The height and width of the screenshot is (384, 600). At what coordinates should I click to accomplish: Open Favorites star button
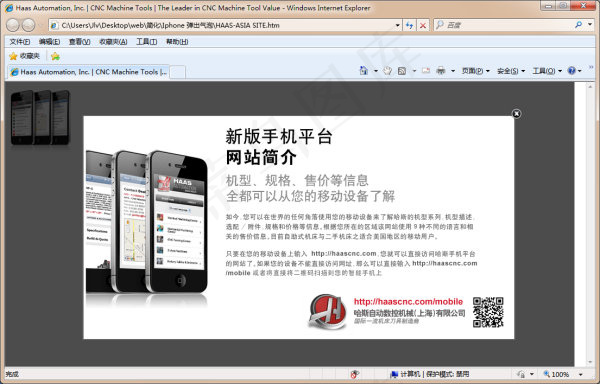tap(13, 56)
